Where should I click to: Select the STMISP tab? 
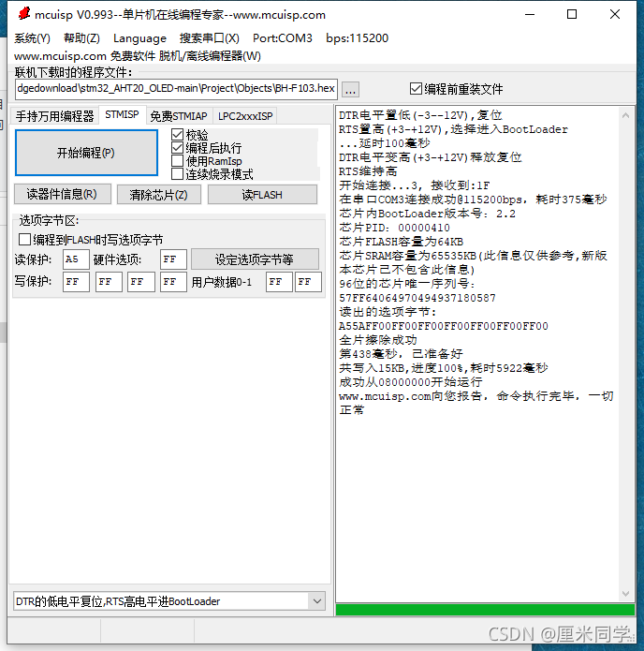coord(122,114)
